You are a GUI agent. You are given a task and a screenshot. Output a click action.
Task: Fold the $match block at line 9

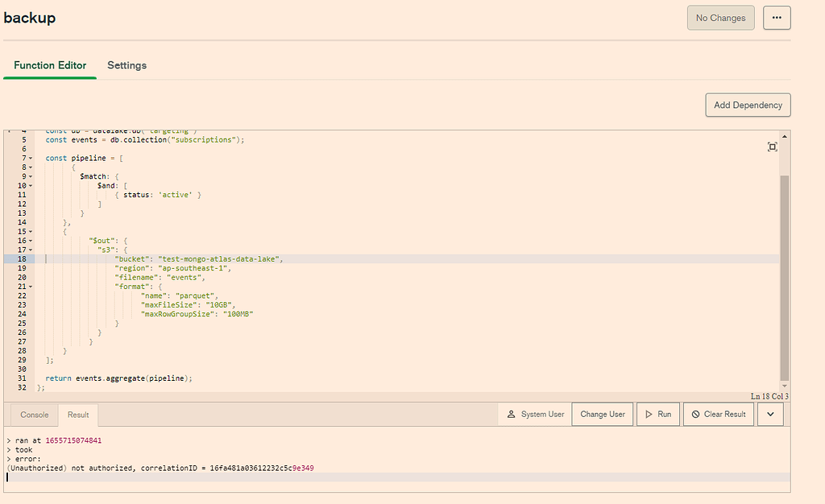(x=31, y=177)
